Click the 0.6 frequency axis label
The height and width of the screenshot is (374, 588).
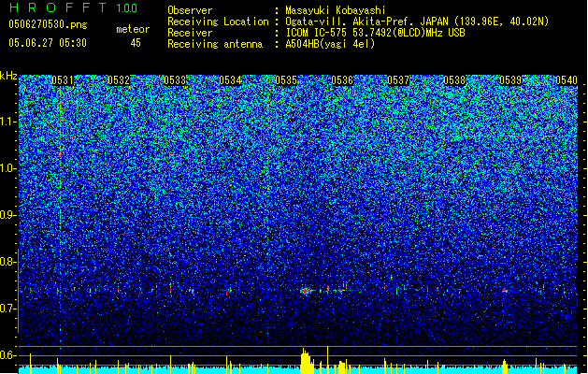8,355
